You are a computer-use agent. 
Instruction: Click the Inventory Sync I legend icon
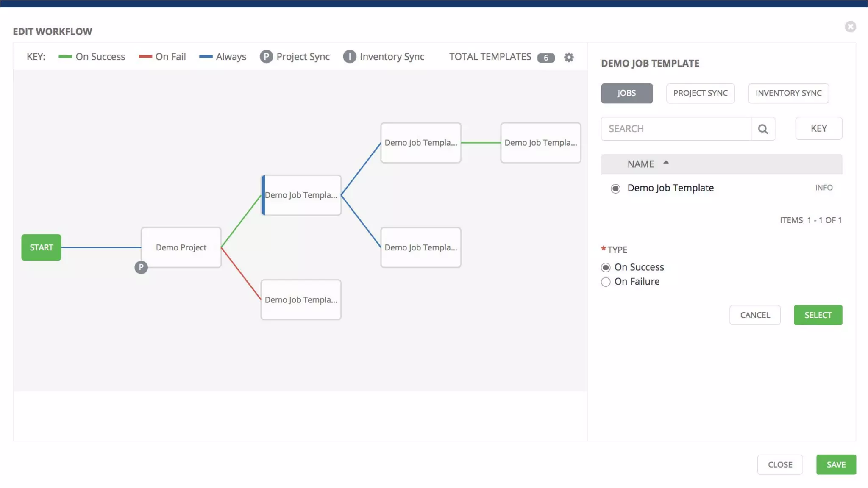coord(350,57)
